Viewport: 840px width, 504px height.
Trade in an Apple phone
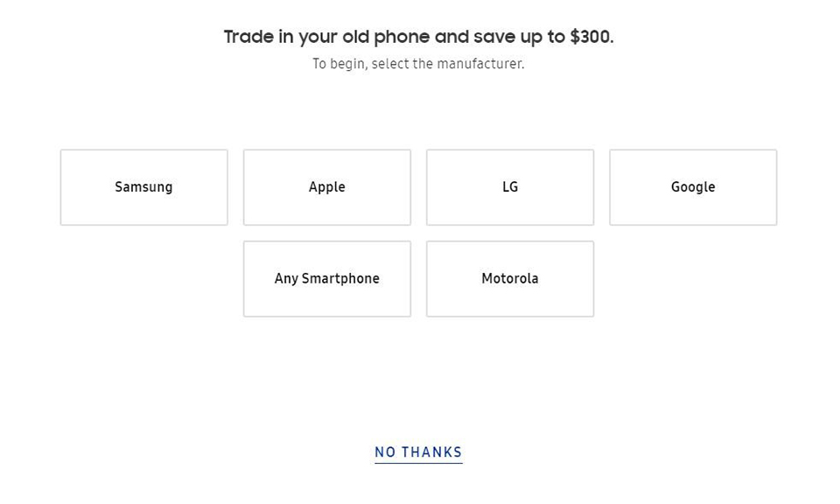pos(326,187)
